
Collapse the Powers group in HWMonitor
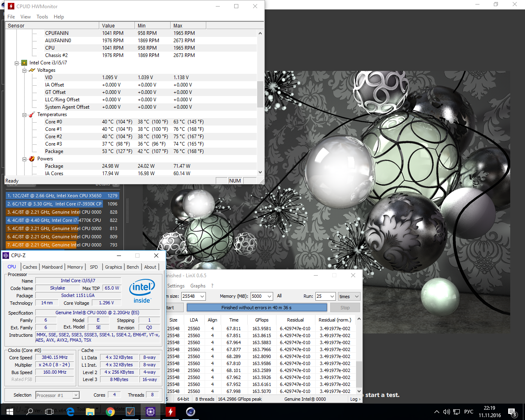(25, 159)
